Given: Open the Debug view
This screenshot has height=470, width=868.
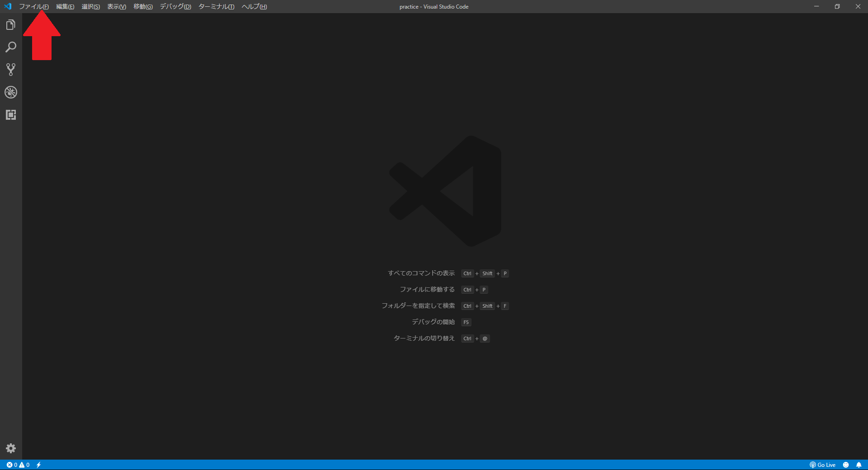Looking at the screenshot, I should coord(11,92).
